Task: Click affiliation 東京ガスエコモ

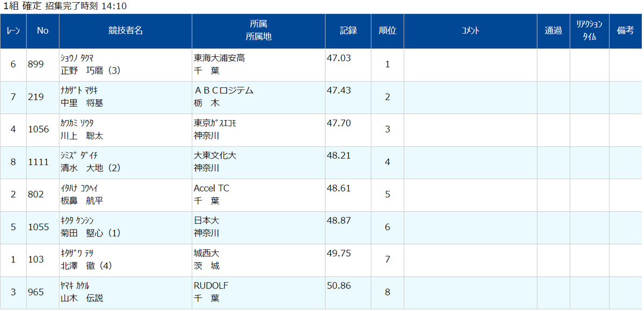Action: [x=215, y=123]
